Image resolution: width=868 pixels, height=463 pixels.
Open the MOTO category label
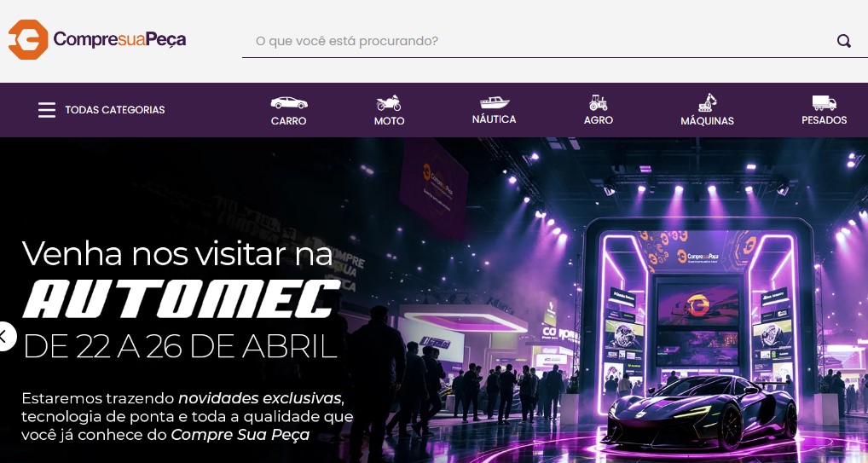389,121
